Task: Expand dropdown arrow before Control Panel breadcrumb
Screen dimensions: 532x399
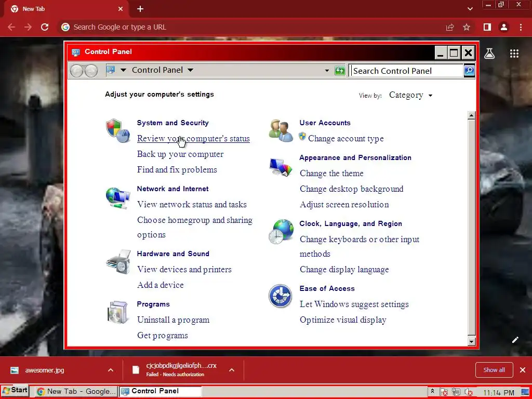Action: [124, 70]
